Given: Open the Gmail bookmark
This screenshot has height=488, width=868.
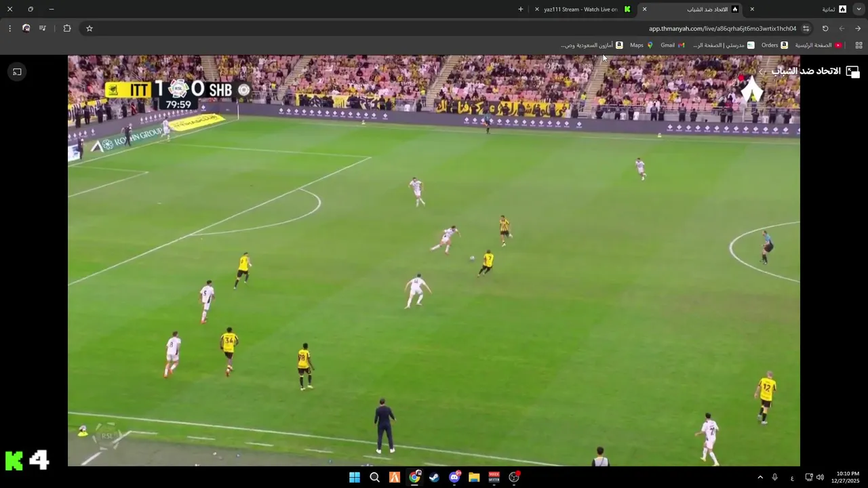Looking at the screenshot, I should (673, 45).
